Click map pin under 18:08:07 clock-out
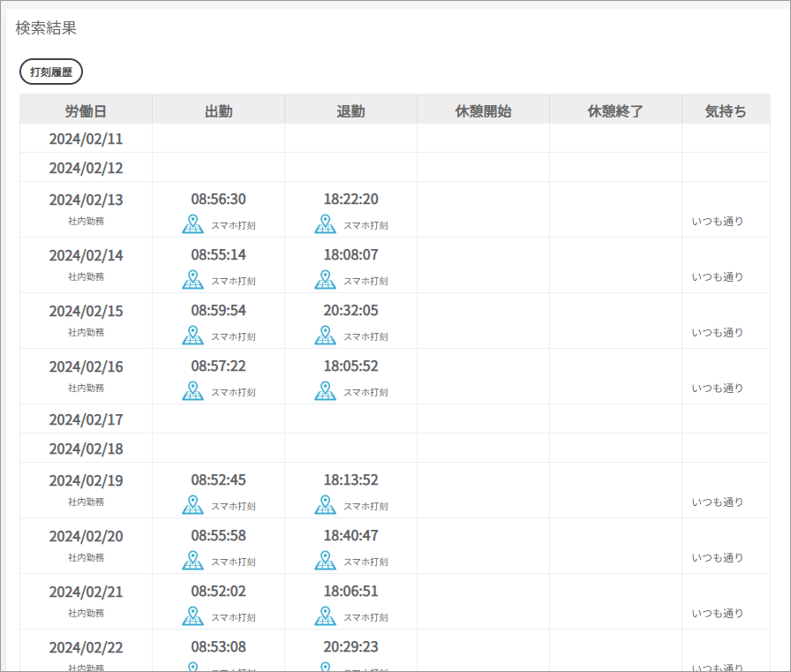Image resolution: width=791 pixels, height=672 pixels. point(325,280)
